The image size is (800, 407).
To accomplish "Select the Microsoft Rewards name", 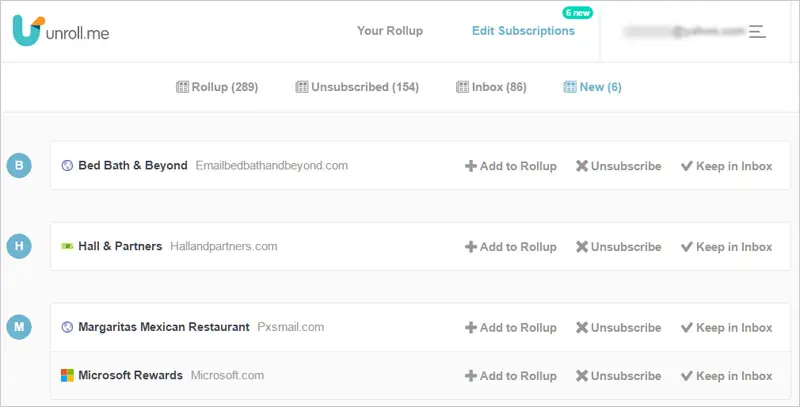I will coord(130,375).
